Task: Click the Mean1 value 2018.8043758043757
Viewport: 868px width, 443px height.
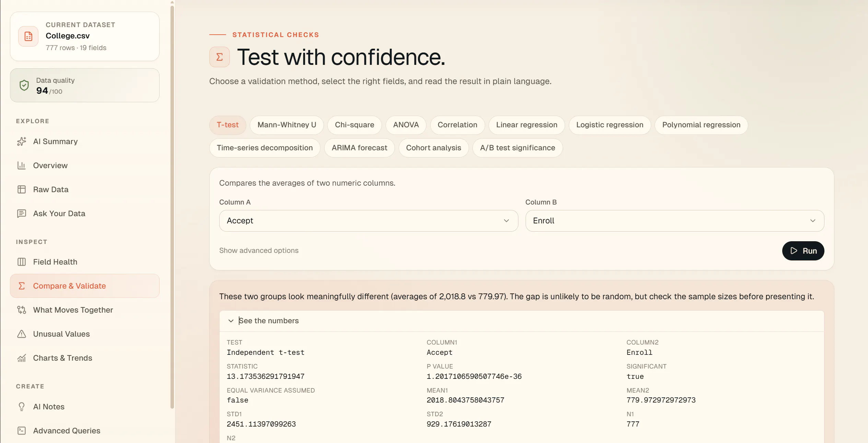Action: pos(466,400)
